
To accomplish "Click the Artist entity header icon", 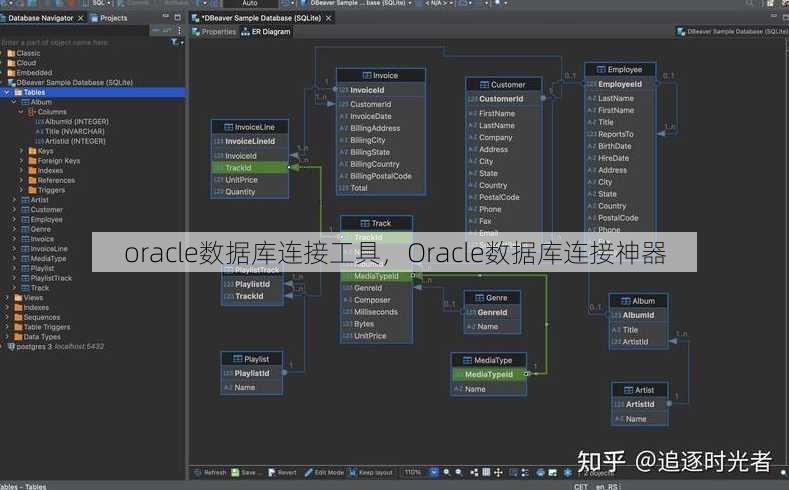I will coord(628,390).
